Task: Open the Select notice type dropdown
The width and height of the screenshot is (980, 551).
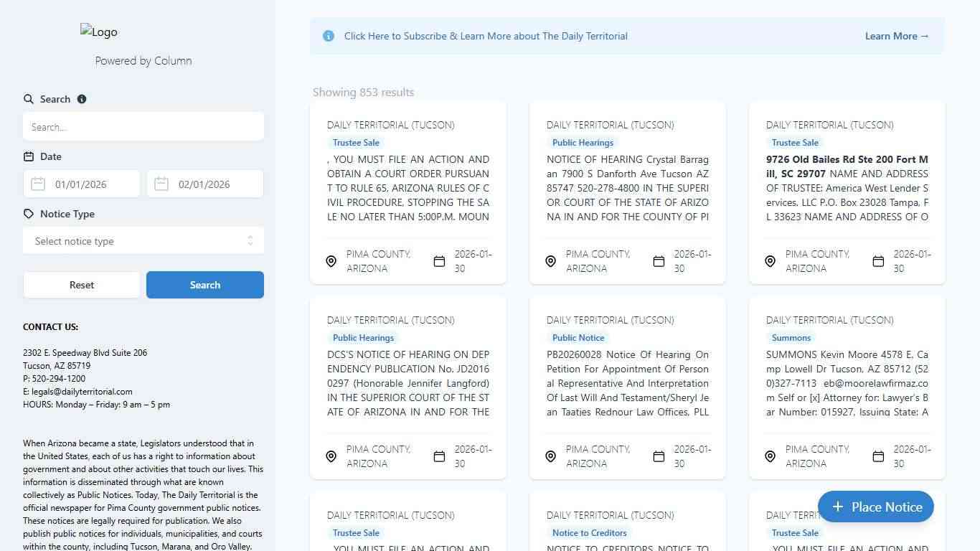Action: point(143,241)
